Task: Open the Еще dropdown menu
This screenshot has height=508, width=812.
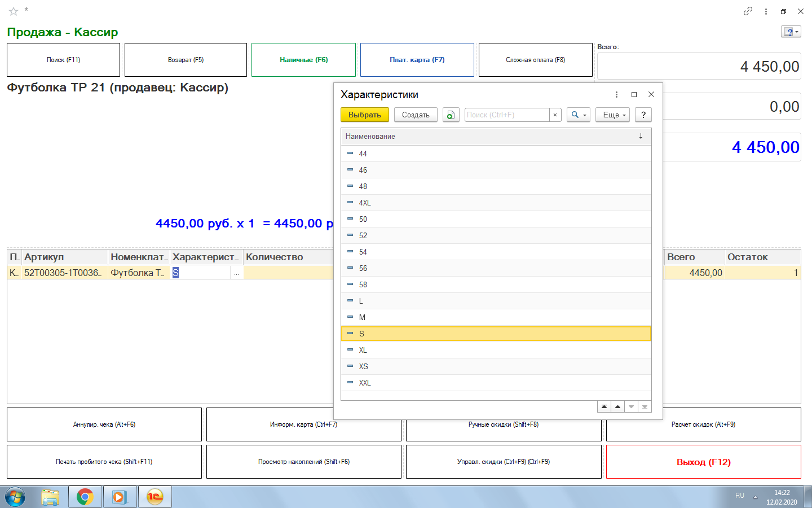Action: click(612, 115)
